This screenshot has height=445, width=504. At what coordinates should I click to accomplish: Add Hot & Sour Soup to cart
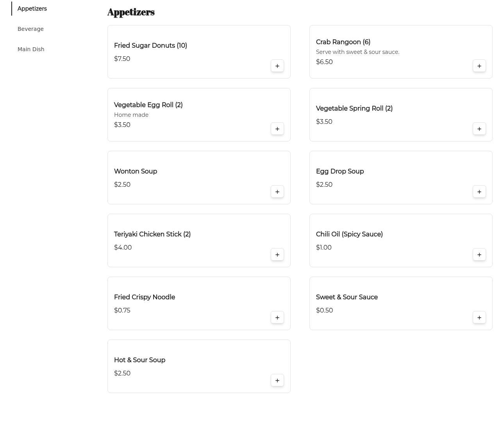click(x=277, y=381)
